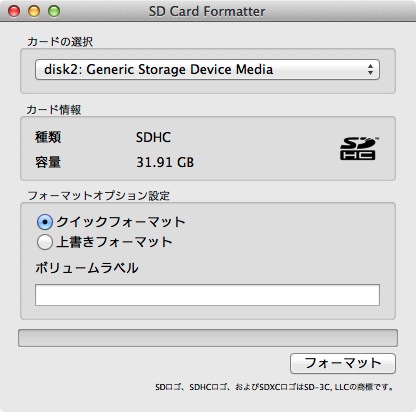Click the format progress bar

click(x=208, y=338)
